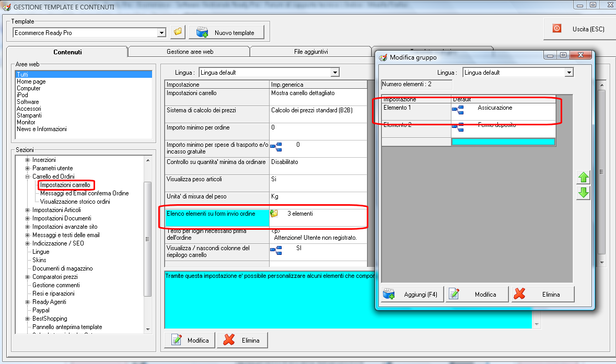This screenshot has width=616, height=364.
Task: Collapse Carrello ed Ordini tree node
Action: [28, 177]
